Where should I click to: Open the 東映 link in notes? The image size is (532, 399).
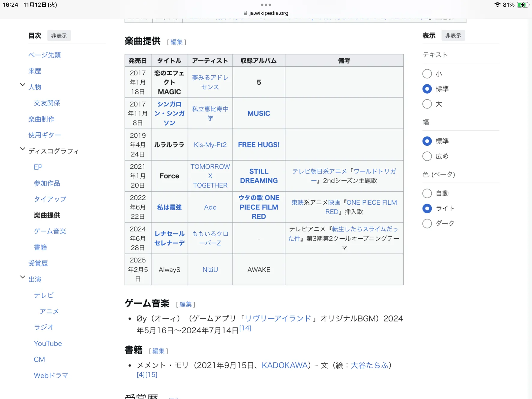click(x=298, y=203)
